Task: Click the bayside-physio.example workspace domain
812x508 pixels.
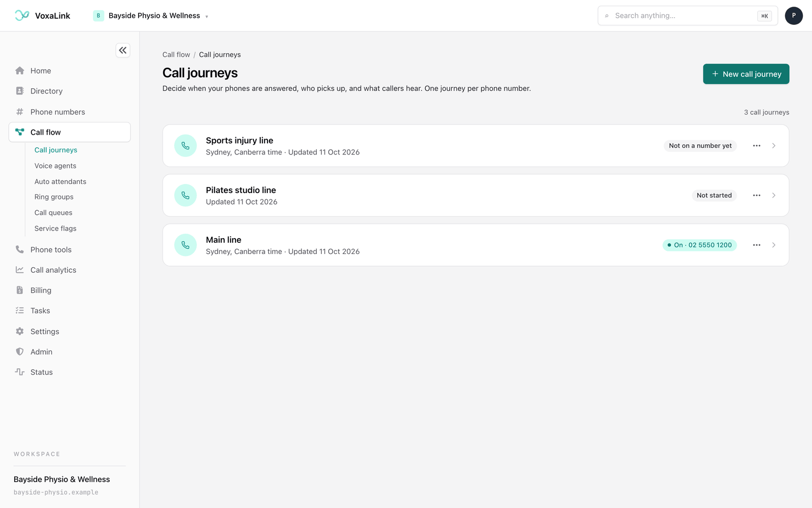Action: (x=56, y=492)
